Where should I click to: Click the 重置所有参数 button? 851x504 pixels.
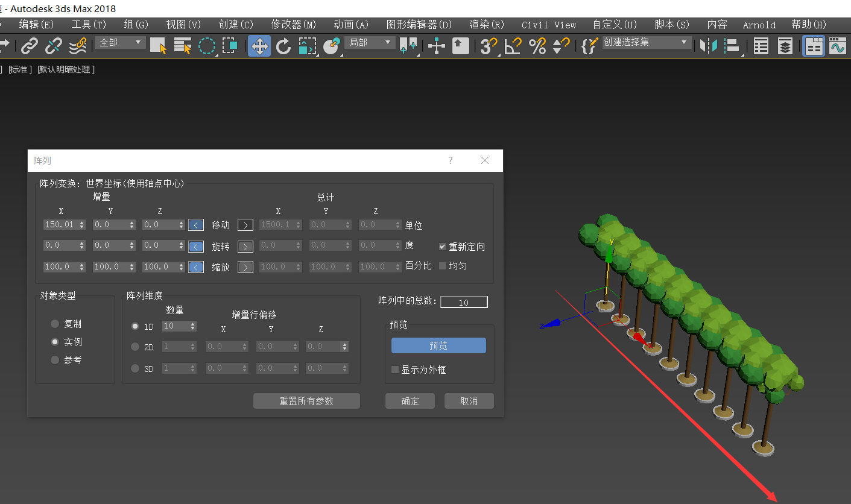[306, 401]
